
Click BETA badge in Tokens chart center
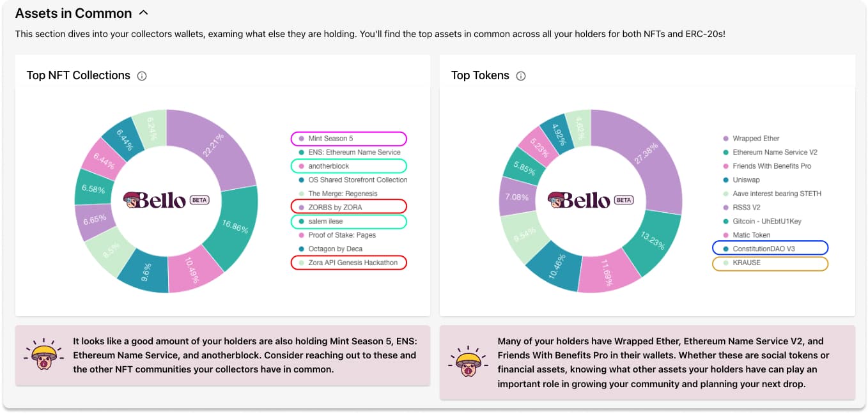pos(624,200)
